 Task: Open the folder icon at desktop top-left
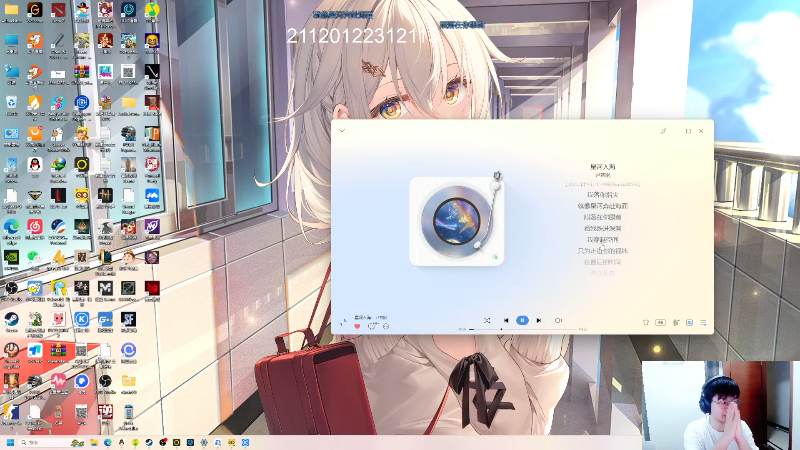(x=11, y=12)
